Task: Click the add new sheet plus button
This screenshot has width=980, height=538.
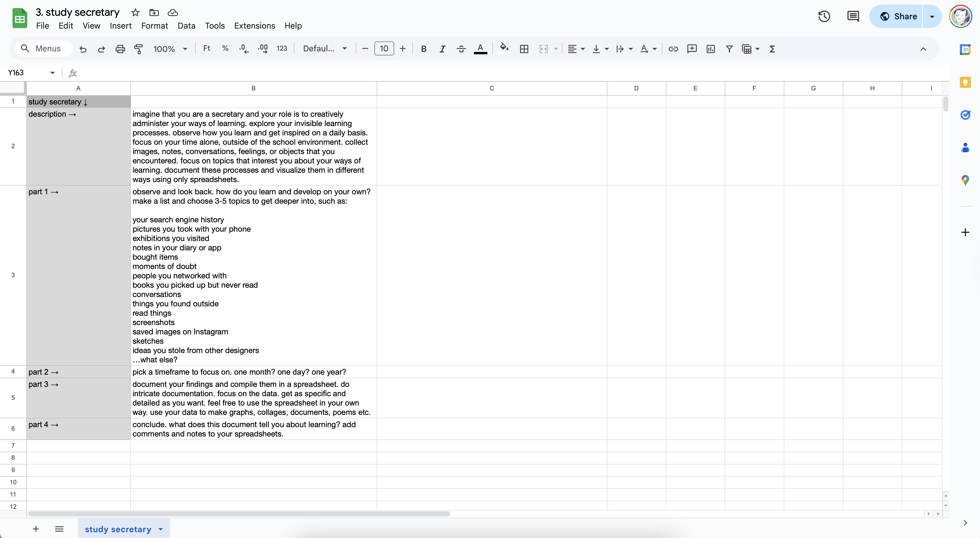Action: [36, 529]
